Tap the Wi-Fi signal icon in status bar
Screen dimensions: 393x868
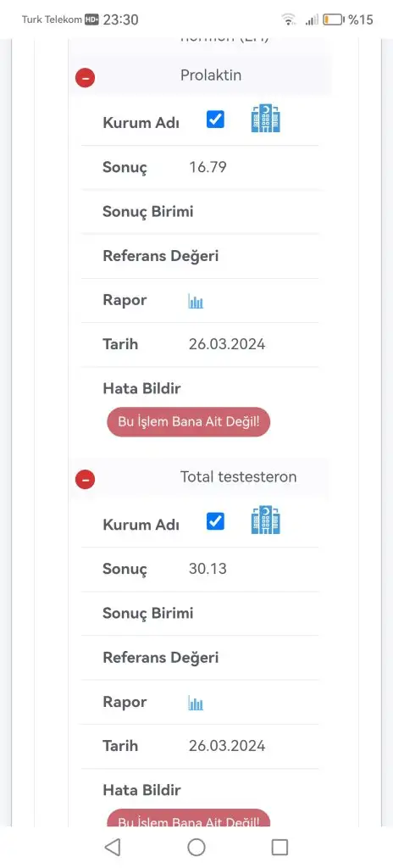pyautogui.click(x=288, y=20)
